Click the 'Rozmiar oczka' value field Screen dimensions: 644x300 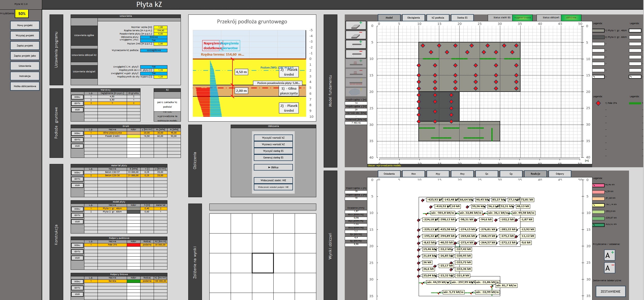coord(161,27)
